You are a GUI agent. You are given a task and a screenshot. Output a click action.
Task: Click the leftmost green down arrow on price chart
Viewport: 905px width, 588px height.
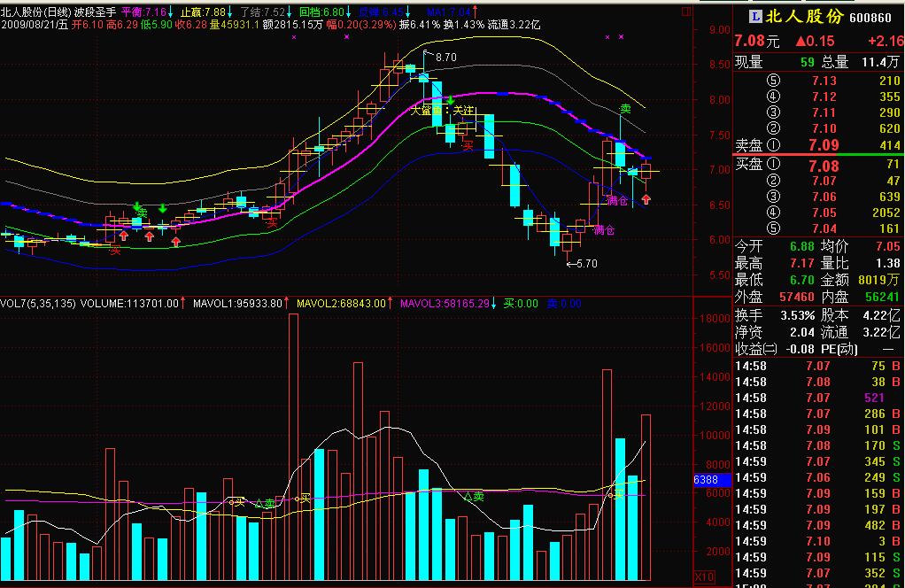pos(137,206)
